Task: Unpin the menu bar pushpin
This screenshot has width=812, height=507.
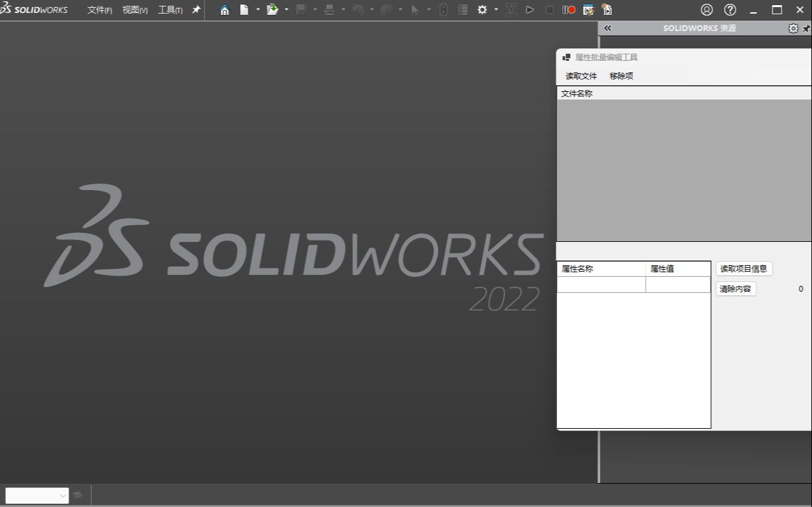Action: [195, 10]
